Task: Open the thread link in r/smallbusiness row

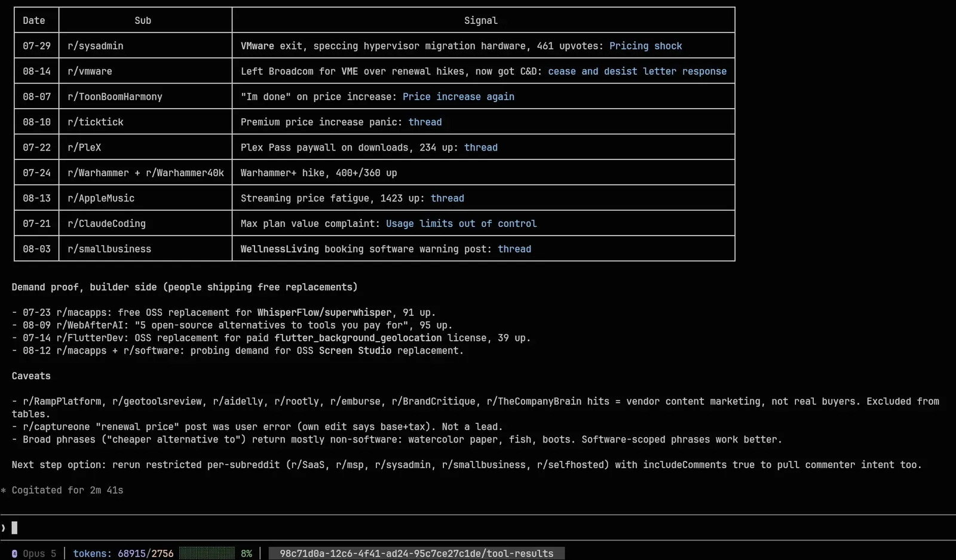Action: 514,249
